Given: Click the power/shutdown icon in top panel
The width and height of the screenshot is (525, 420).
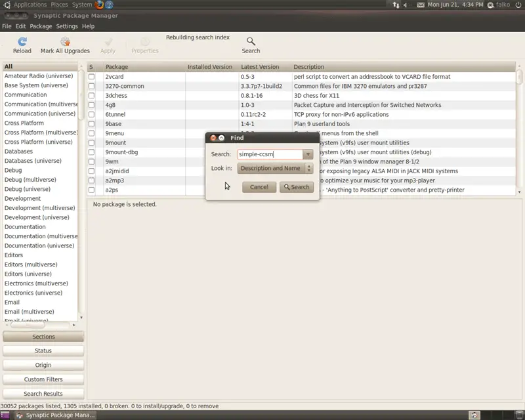Looking at the screenshot, I should (x=518, y=5).
